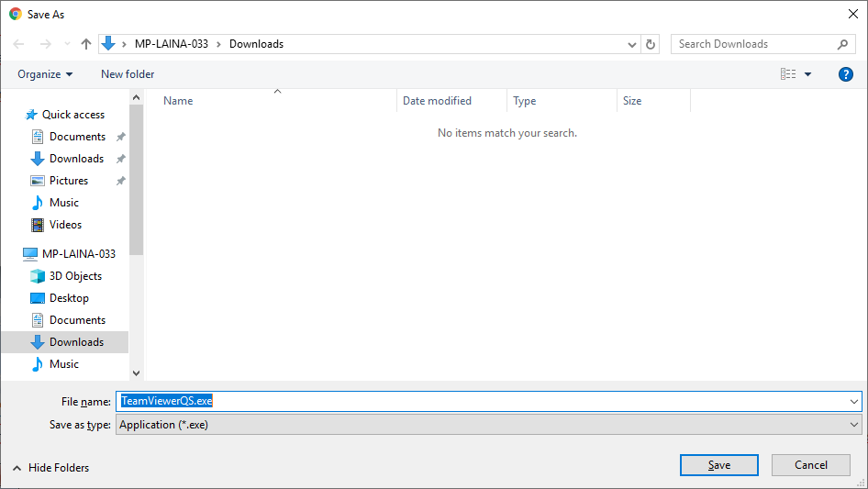868x489 pixels.
Task: Open Videos under Quick access
Action: click(x=65, y=225)
